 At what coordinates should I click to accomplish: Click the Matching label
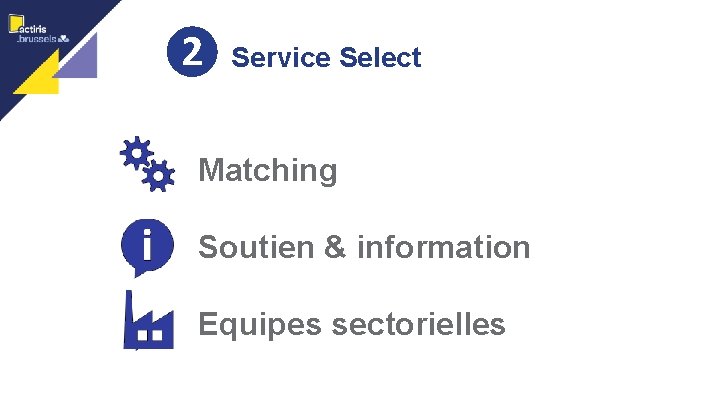click(x=268, y=171)
